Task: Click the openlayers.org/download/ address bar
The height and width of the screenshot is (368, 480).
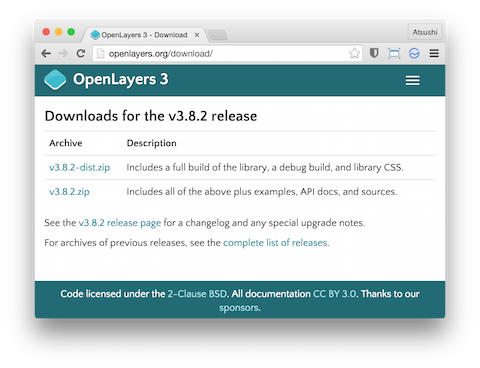Action: (x=227, y=53)
